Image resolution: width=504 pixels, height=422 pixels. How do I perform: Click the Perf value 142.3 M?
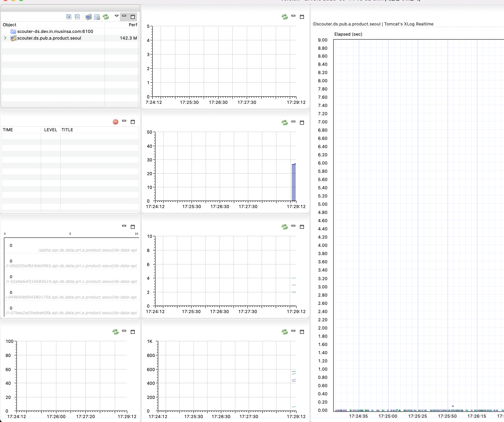[x=128, y=38]
